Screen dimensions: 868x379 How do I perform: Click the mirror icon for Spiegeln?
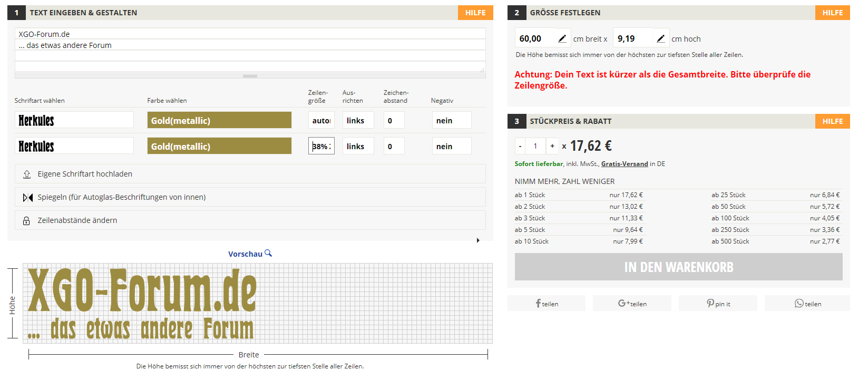point(28,197)
